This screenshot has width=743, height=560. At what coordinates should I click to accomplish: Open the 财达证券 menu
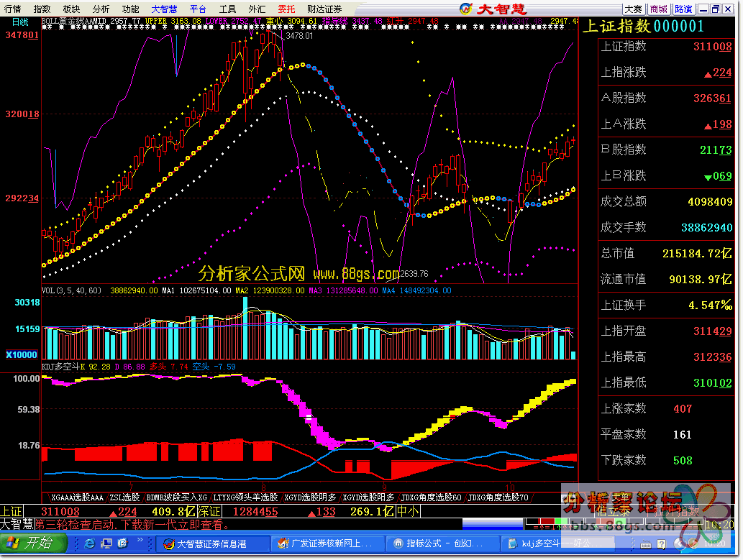click(x=324, y=9)
